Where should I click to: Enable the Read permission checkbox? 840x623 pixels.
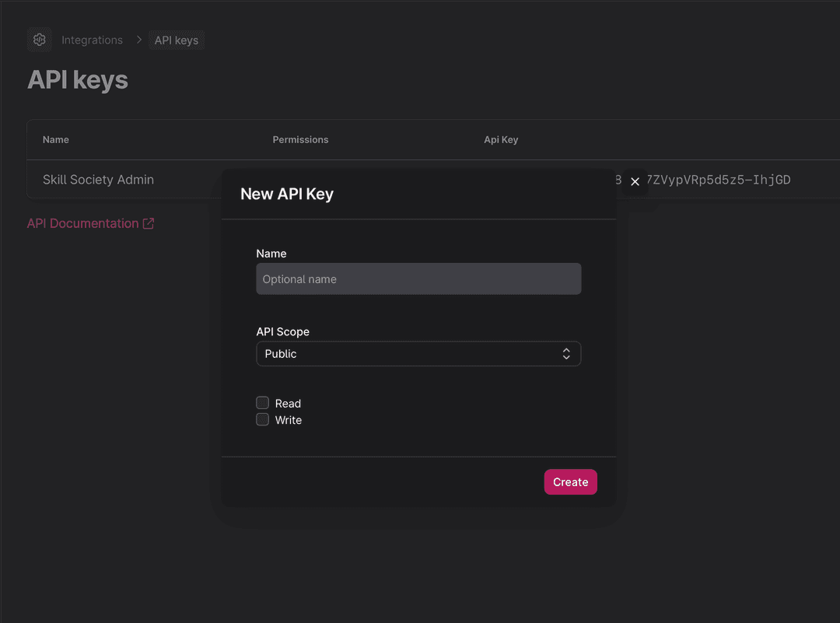tap(263, 403)
